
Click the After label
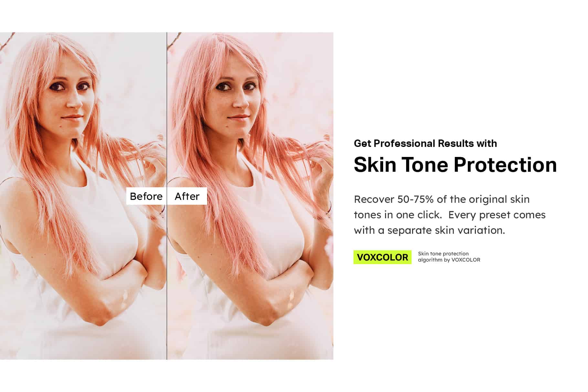pos(187,196)
